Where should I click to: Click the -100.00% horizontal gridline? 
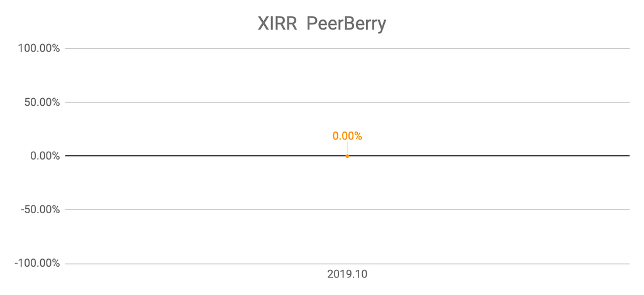[x=347, y=264]
